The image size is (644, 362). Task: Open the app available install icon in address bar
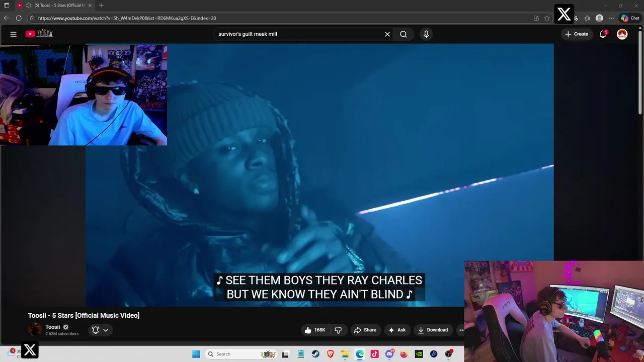point(536,18)
